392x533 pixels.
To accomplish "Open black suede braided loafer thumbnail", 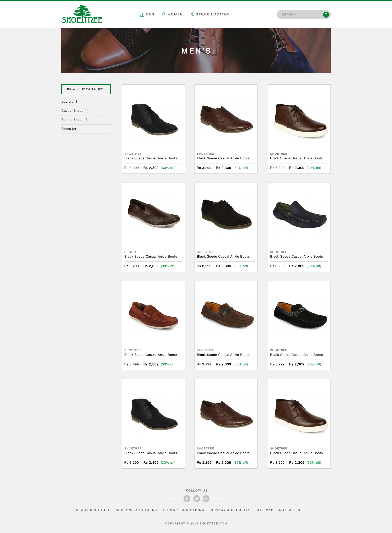I will pyautogui.click(x=300, y=315).
